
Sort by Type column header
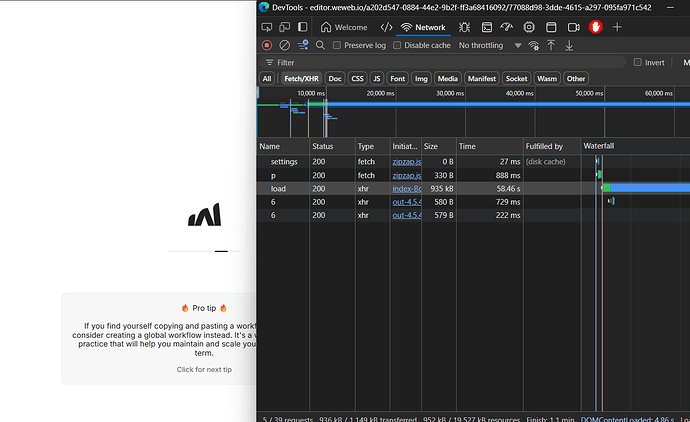pos(372,146)
